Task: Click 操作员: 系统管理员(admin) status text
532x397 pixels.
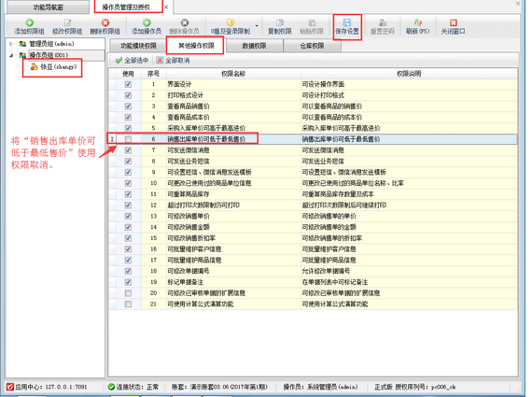Action: 321,387
